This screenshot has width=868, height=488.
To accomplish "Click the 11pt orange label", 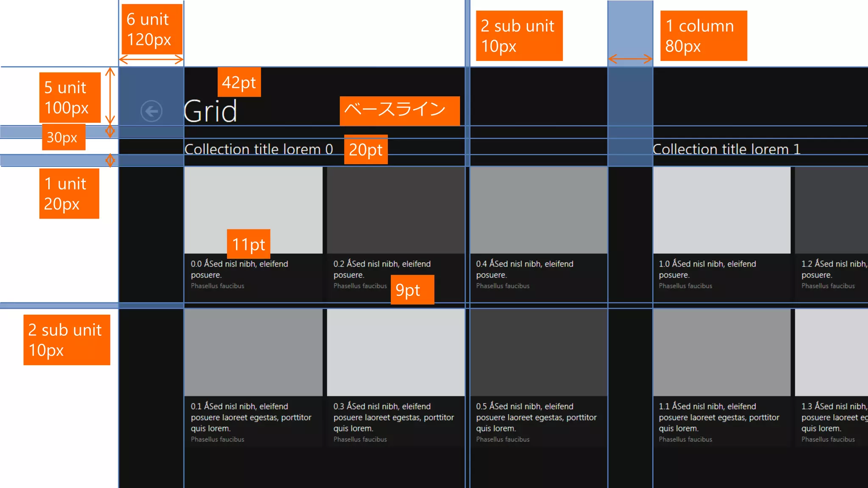I will click(248, 244).
